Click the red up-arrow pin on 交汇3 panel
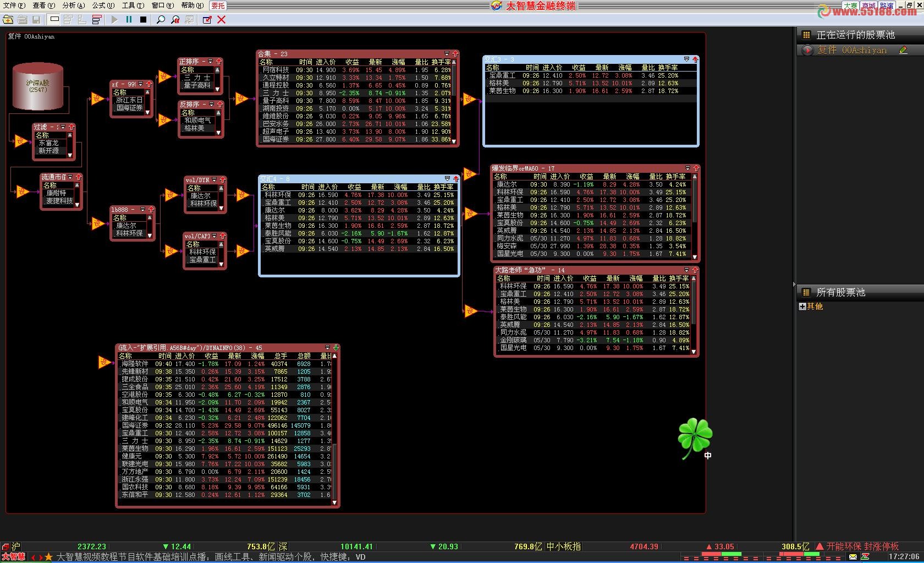 695,59
